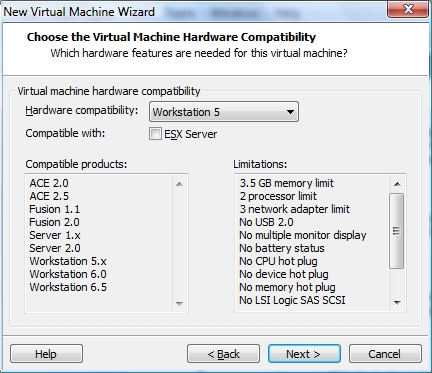Click up arrow of Compatible products scrollbar
Screen dimensions: 432x373
179,184
